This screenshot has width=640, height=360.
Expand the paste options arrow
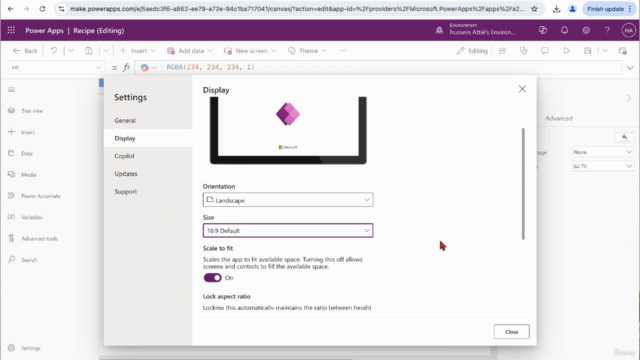click(x=106, y=51)
